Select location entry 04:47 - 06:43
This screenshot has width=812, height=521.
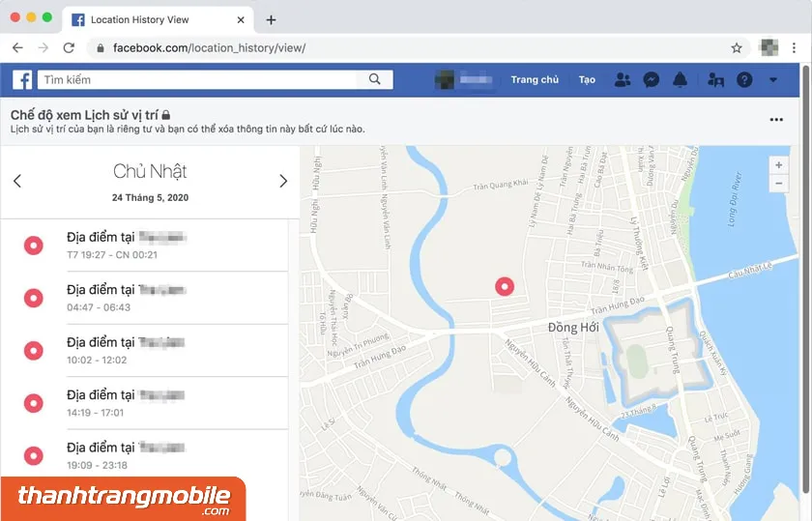[x=144, y=298]
